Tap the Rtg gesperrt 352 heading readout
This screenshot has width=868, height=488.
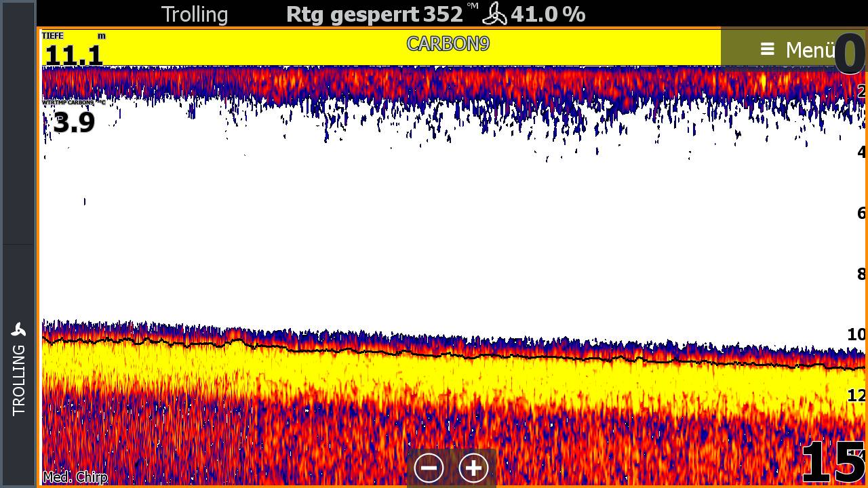[374, 14]
